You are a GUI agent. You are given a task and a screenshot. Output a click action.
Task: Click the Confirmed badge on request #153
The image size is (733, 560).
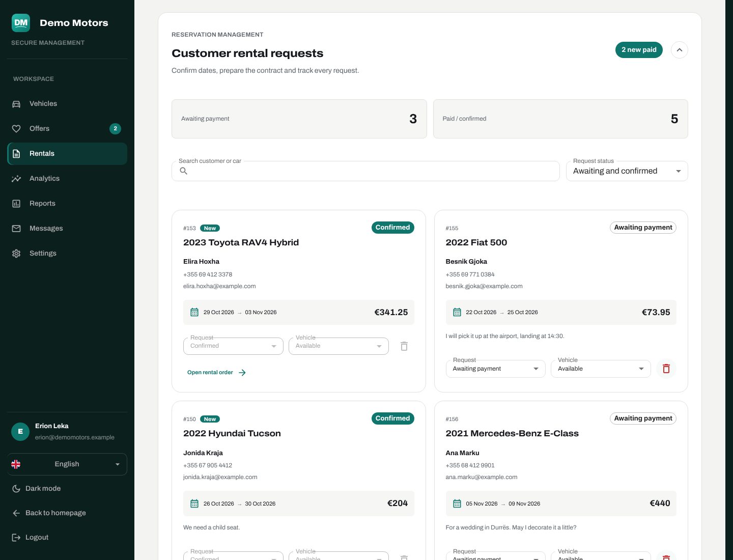393,228
